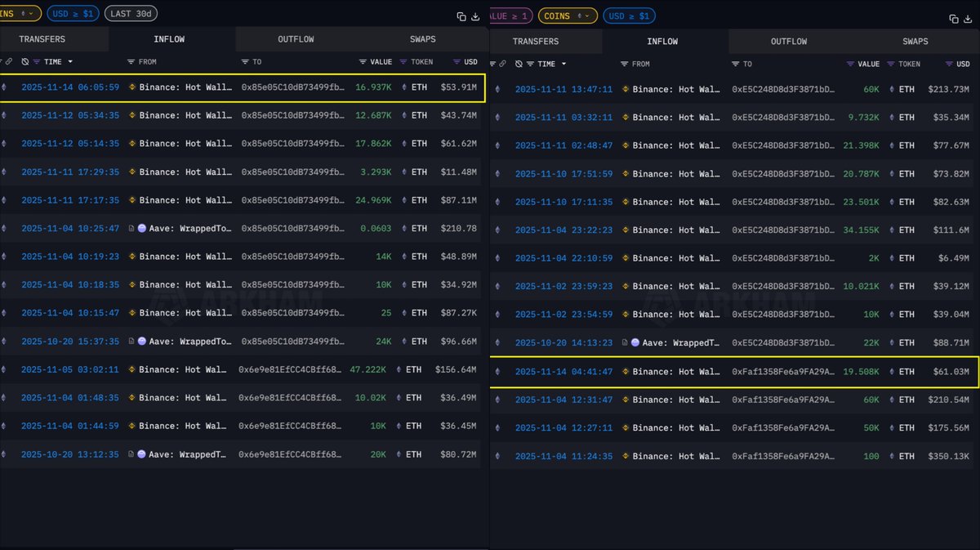Open the 0xFaf1358Fe6a9FA29A address on the 2025-11-14 04:41:47 row
Screen dimensions: 980x550
pos(783,372)
